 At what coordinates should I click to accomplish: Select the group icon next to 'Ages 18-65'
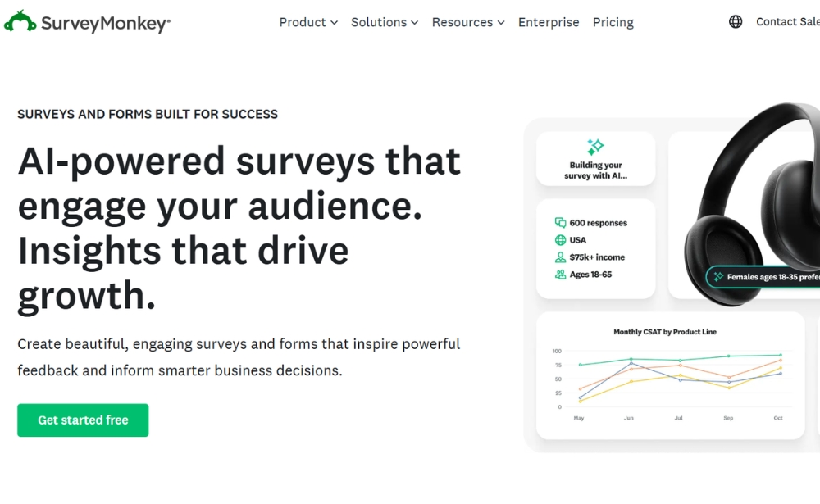point(560,275)
